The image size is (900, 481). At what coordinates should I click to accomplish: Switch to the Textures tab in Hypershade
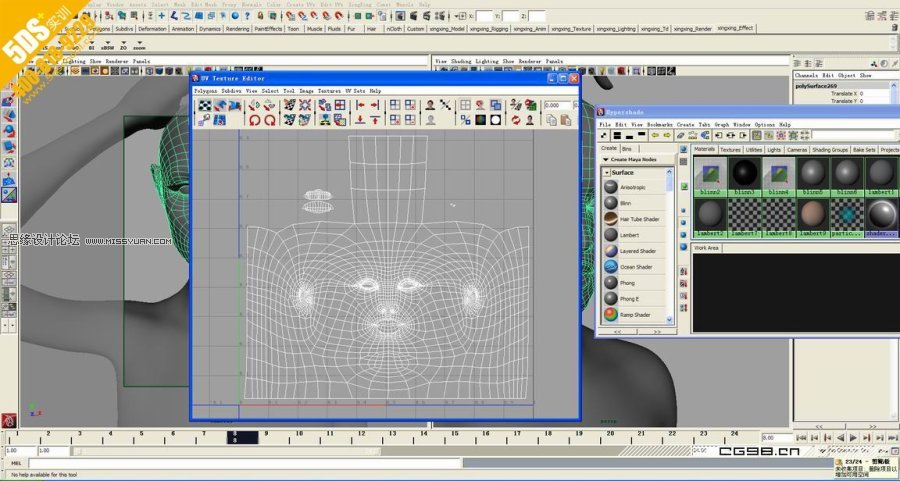(731, 149)
